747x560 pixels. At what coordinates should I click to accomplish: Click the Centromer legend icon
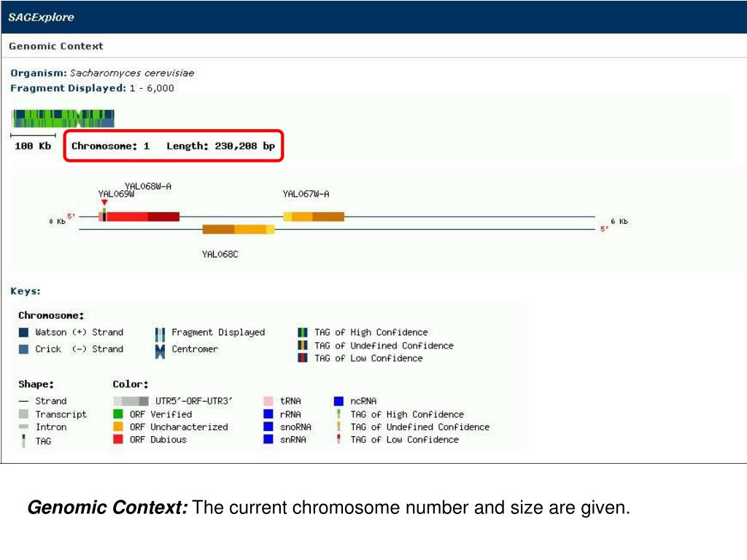pyautogui.click(x=160, y=351)
